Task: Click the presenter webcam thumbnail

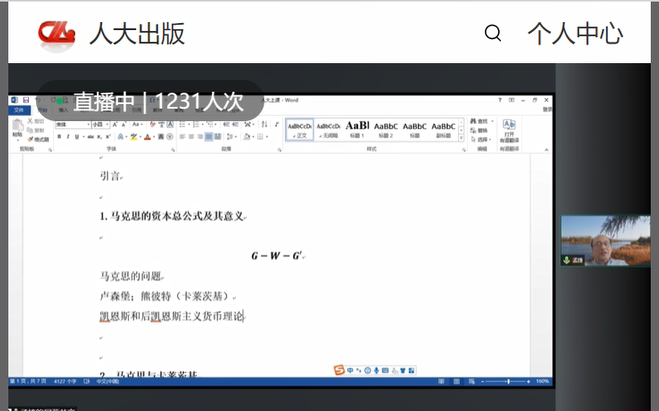Action: [x=605, y=241]
